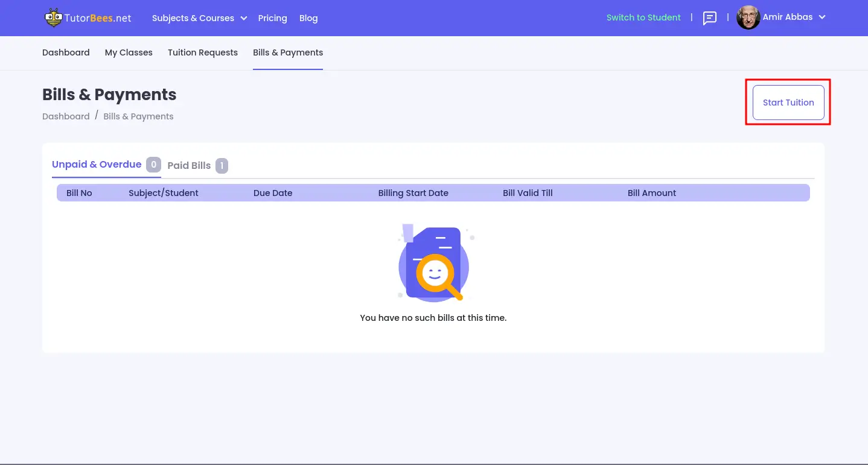
Task: Click the Unpaid & Overdue count badge
Action: (x=153, y=165)
